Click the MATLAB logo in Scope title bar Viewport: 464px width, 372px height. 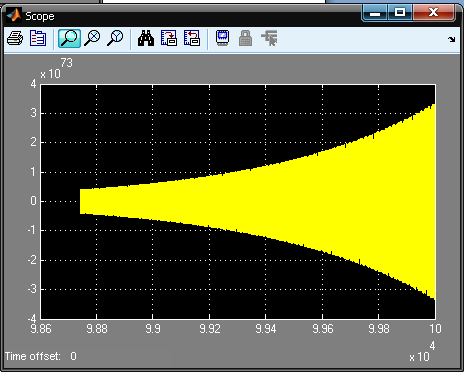pos(14,16)
